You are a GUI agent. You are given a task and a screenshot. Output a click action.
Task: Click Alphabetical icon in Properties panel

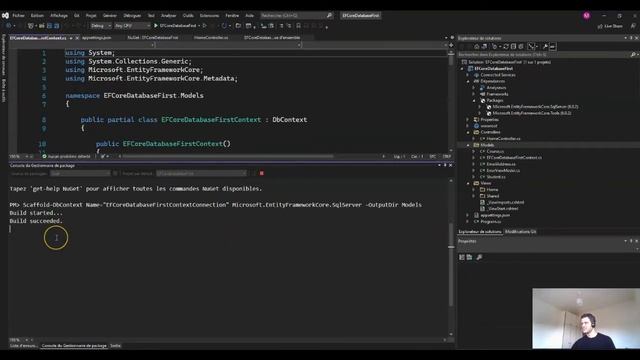[x=469, y=257]
